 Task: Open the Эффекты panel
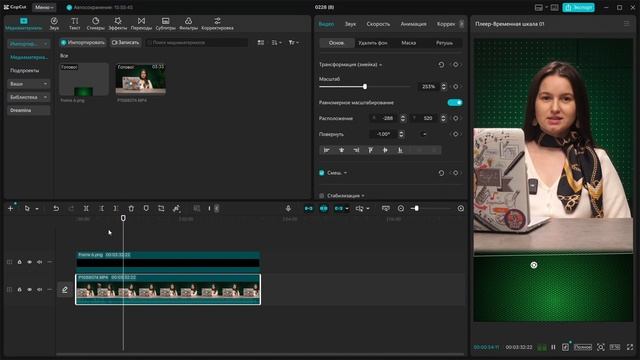point(118,24)
